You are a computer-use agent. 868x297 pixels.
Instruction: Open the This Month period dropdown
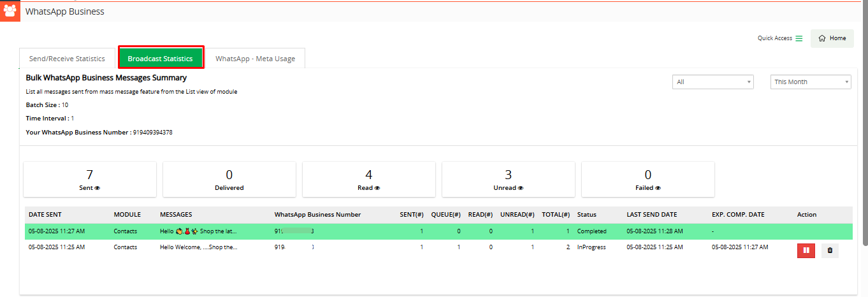click(x=811, y=82)
